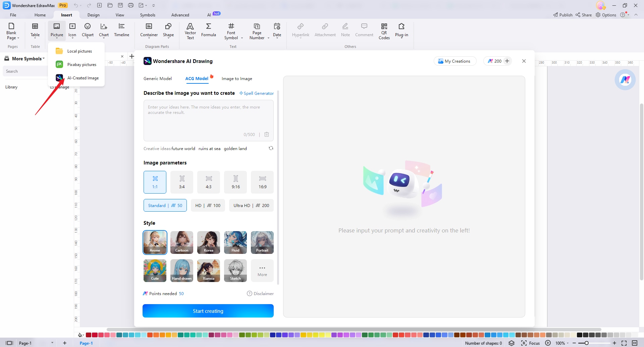The height and width of the screenshot is (347, 644).
Task: Clear the prompt with the trash icon
Action: 267,134
